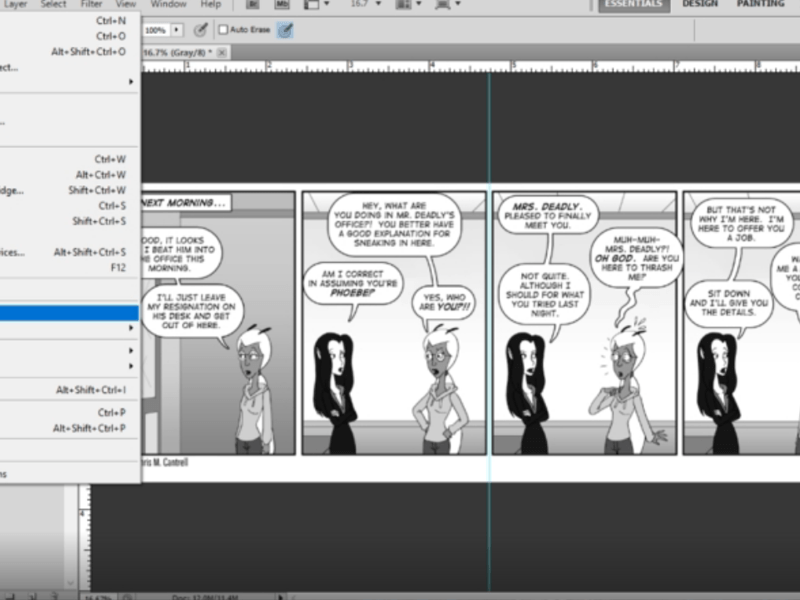800x600 pixels.
Task: Click the Doc: 12.0M/11.4M status text
Action: [205, 597]
